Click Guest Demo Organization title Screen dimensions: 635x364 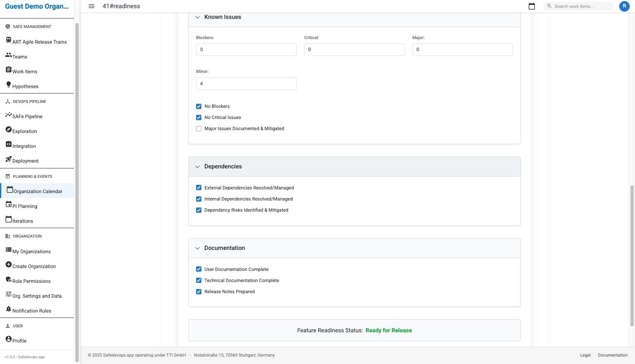37,6
